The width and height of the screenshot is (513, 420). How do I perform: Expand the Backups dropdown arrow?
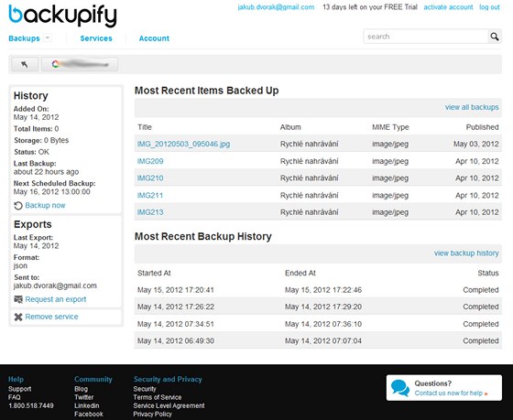[x=48, y=38]
